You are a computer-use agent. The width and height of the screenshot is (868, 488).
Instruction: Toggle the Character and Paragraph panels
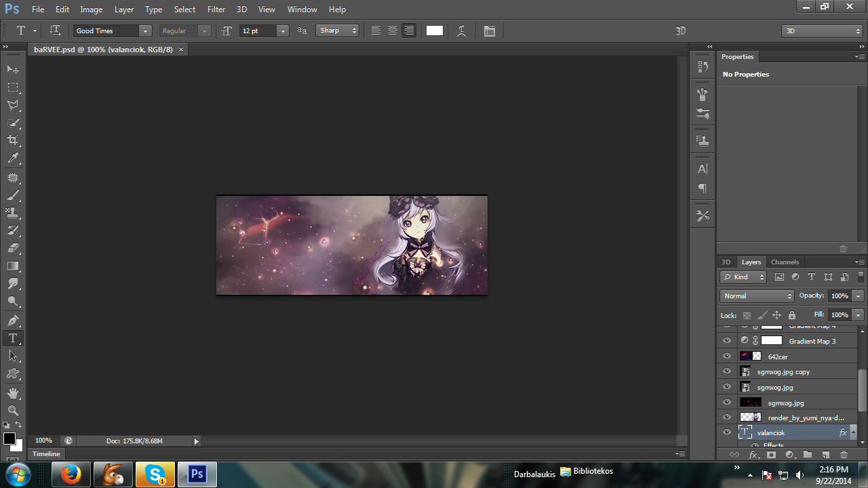pyautogui.click(x=490, y=30)
